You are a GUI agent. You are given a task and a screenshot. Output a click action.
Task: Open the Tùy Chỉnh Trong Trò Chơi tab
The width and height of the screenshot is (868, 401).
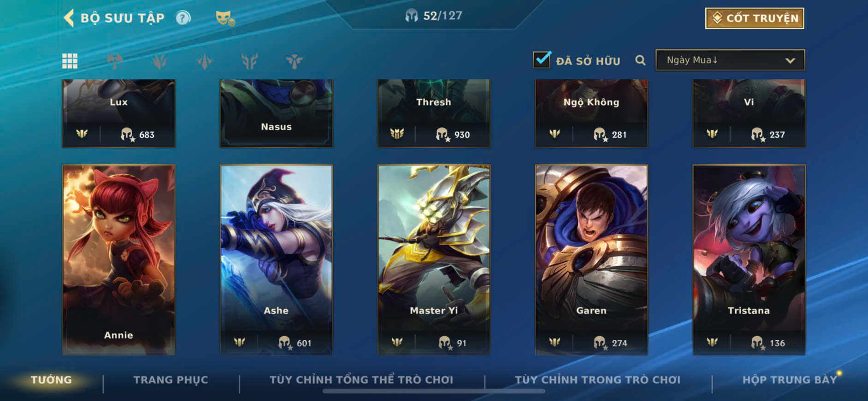pos(597,380)
